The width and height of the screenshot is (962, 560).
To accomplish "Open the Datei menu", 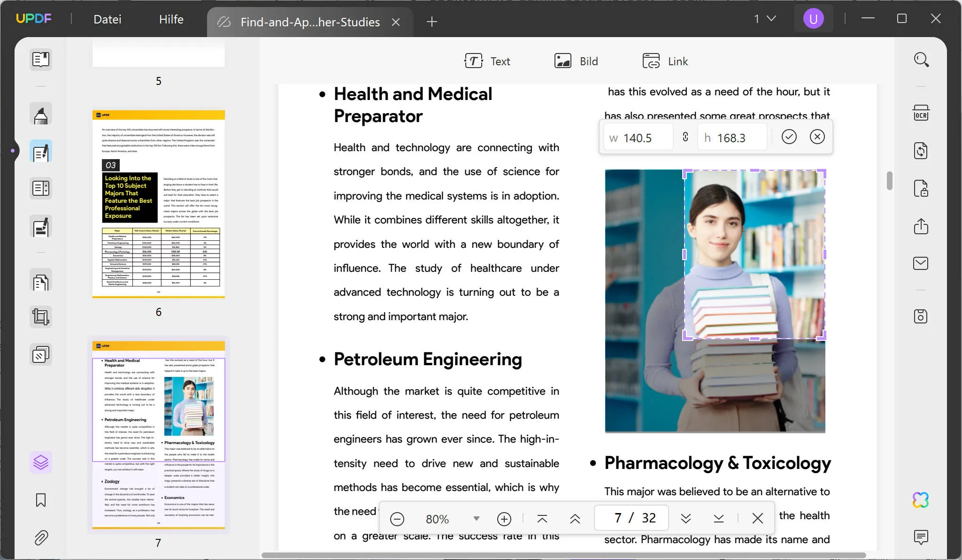I will coord(108,19).
